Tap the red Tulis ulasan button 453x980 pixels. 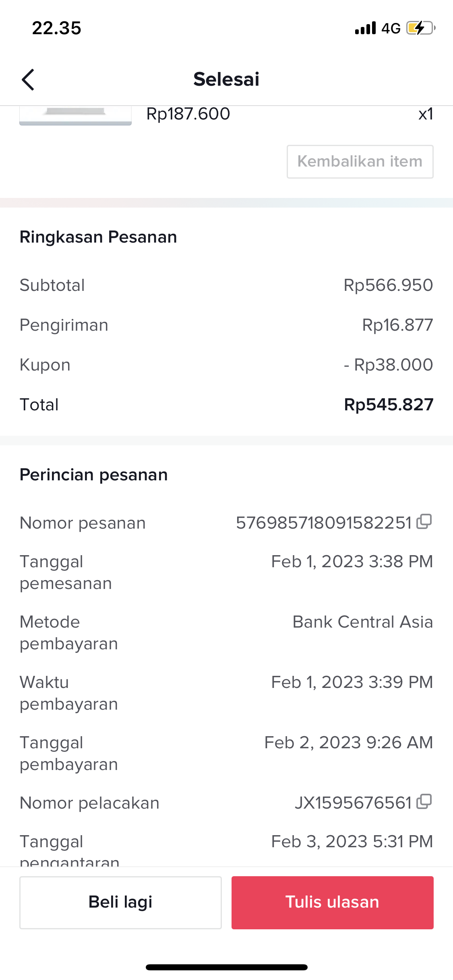coord(332,902)
